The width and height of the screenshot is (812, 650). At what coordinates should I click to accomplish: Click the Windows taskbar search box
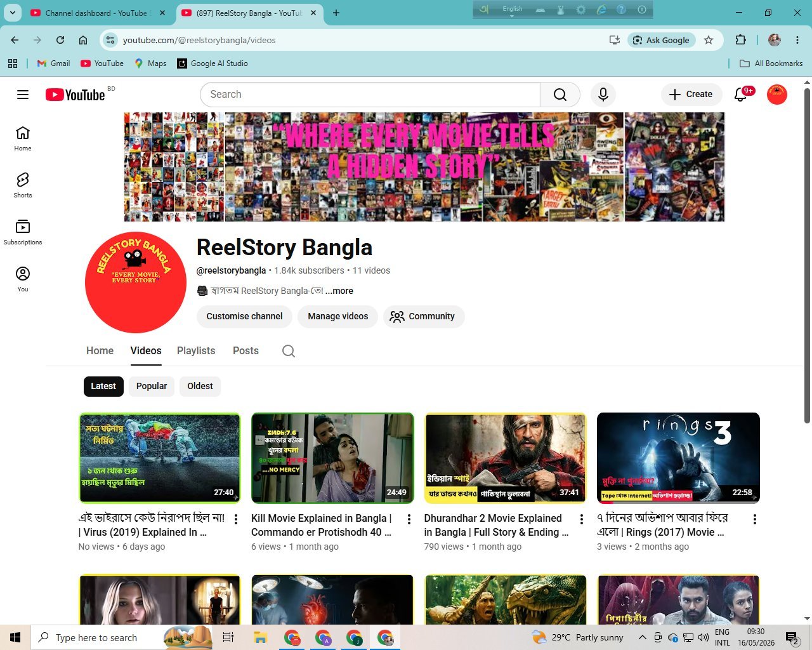pyautogui.click(x=121, y=637)
